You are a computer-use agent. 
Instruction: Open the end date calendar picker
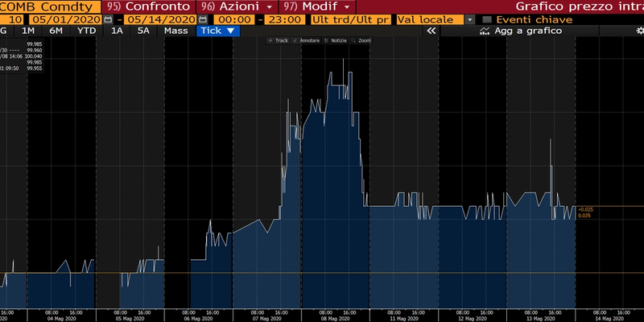(203, 19)
